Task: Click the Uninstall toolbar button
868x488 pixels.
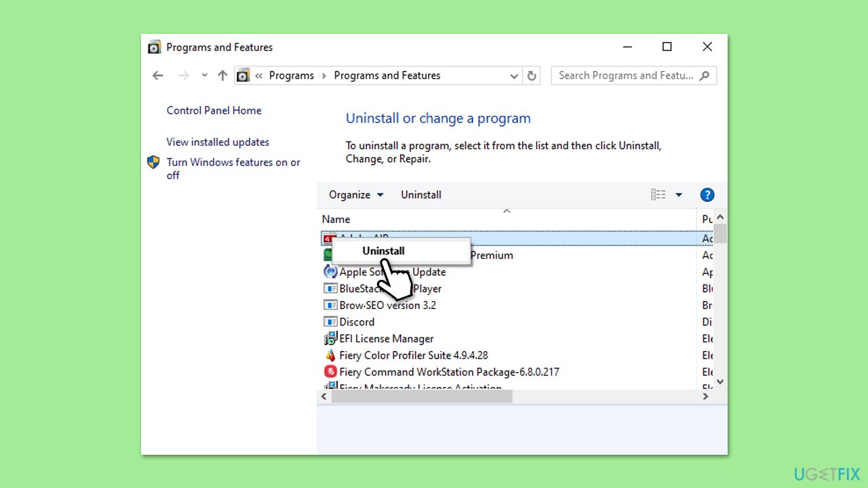Action: pos(421,195)
